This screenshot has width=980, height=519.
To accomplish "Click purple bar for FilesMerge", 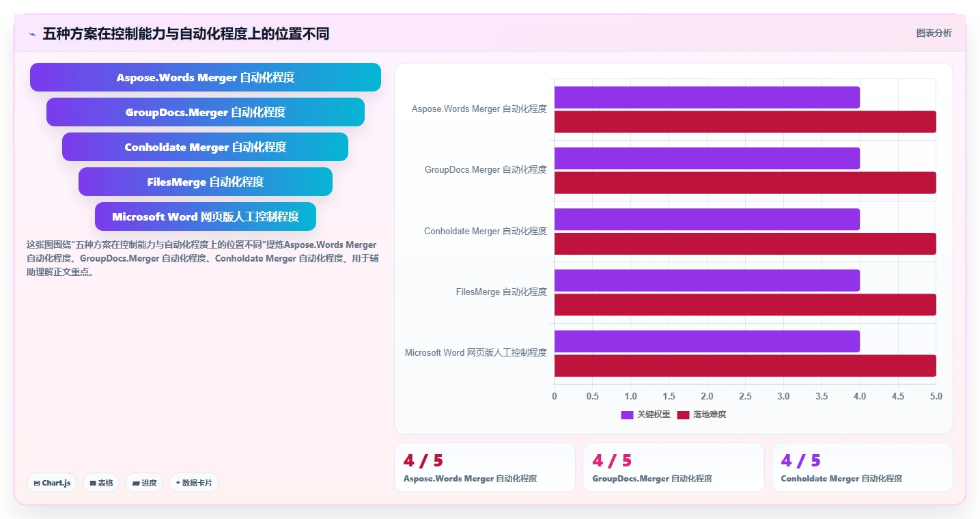I will click(x=707, y=280).
